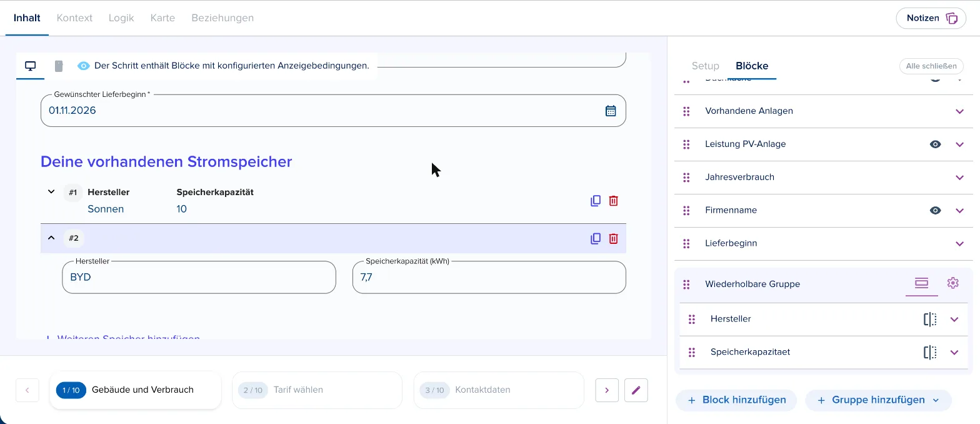Toggle visibility condition on Leistung PV-Anlage
Image resolution: width=980 pixels, height=424 pixels.
click(935, 144)
